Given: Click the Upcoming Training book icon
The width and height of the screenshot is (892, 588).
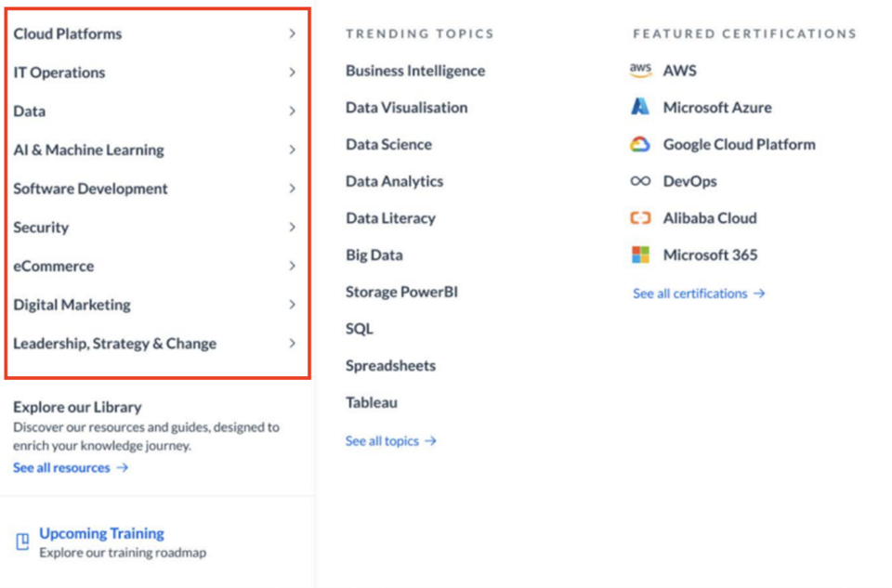Looking at the screenshot, I should point(22,542).
